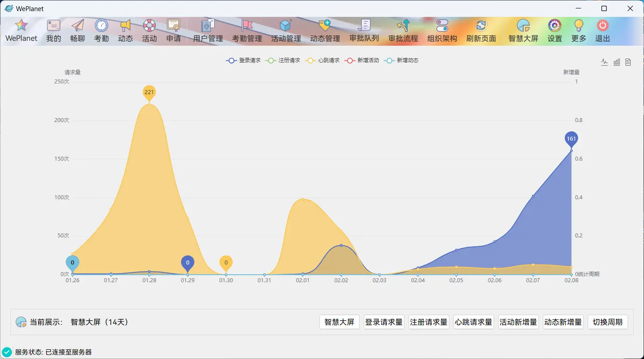Screen dimensions: 644x359
Task: Open chart data view icon
Action: pyautogui.click(x=628, y=62)
